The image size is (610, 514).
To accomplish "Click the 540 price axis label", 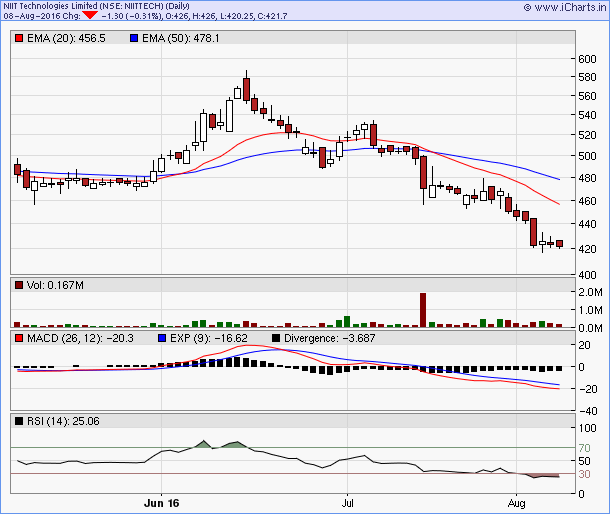I will (587, 115).
